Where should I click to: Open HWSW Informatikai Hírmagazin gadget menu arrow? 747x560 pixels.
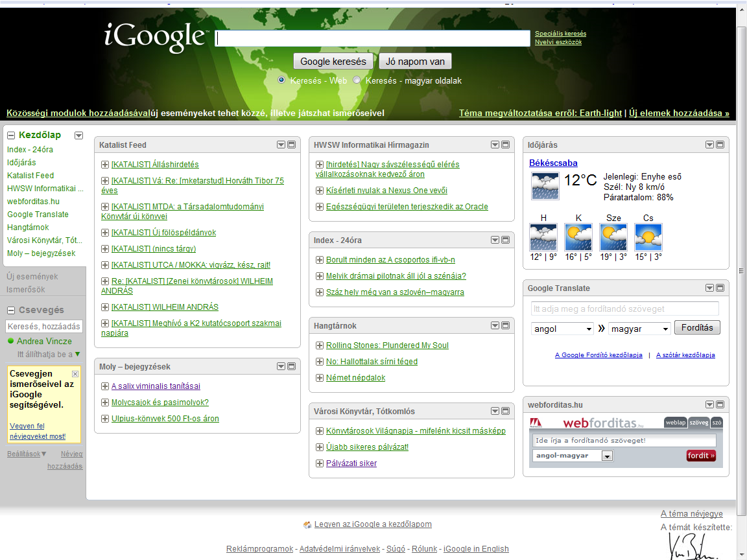(x=495, y=145)
